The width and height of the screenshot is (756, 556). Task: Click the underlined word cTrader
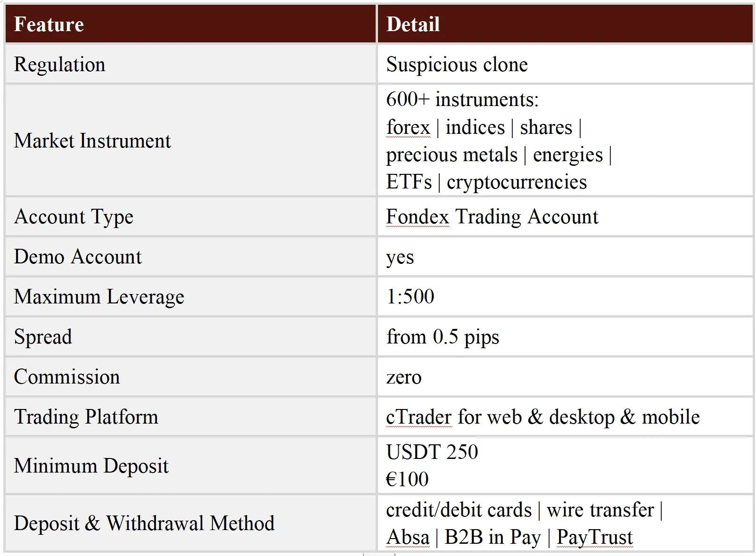(419, 417)
